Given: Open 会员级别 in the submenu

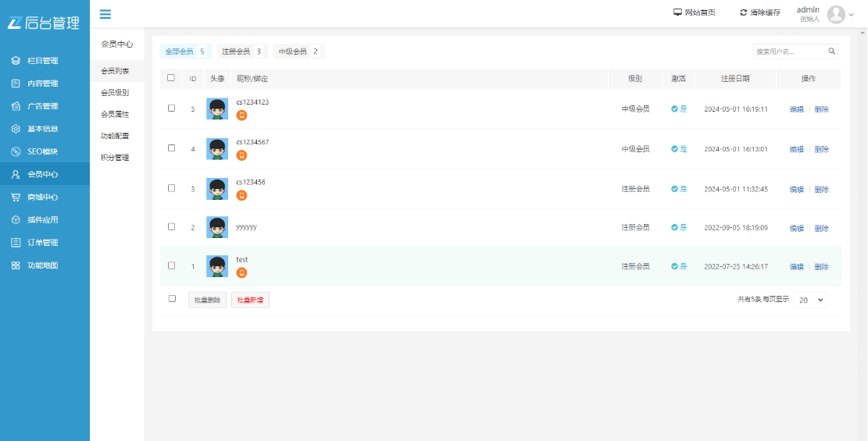Looking at the screenshot, I should 115,93.
